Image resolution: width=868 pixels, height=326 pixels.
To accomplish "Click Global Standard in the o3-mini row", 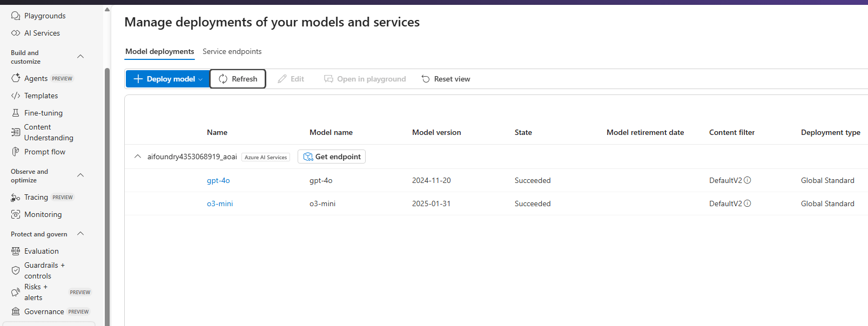I will [x=827, y=203].
